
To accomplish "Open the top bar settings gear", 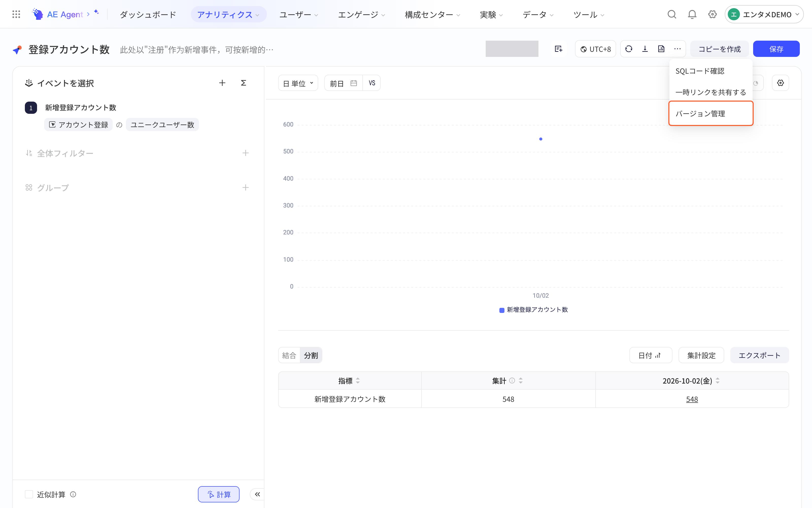I will point(712,14).
